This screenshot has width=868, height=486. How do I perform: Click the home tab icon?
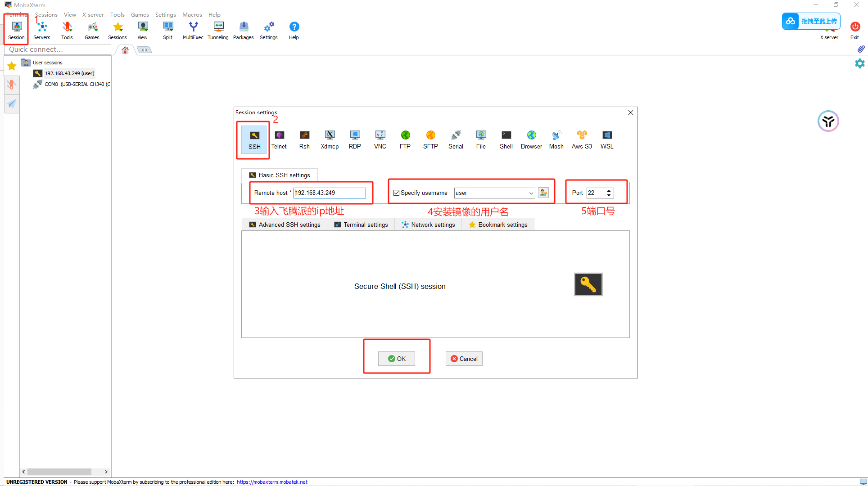pos(125,50)
